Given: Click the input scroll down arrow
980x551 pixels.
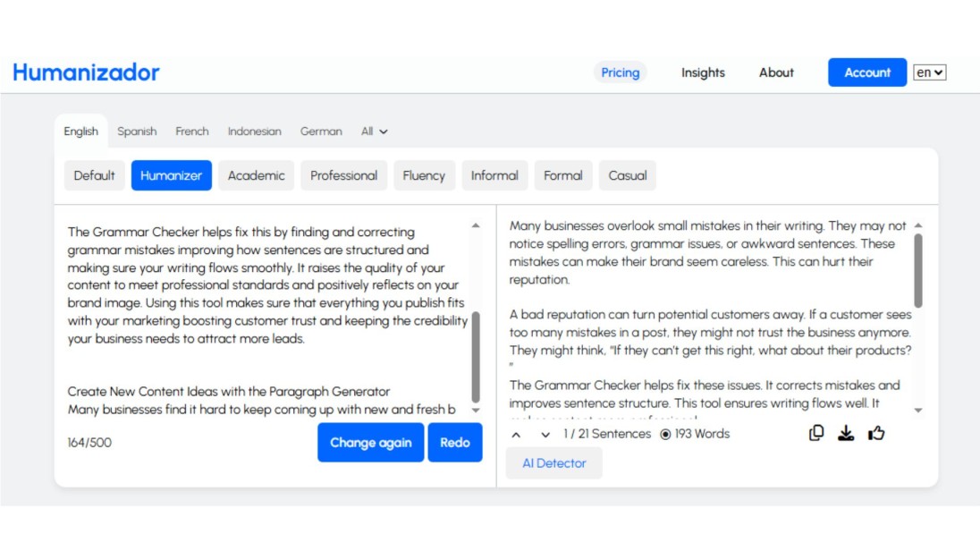Looking at the screenshot, I should pyautogui.click(x=476, y=411).
